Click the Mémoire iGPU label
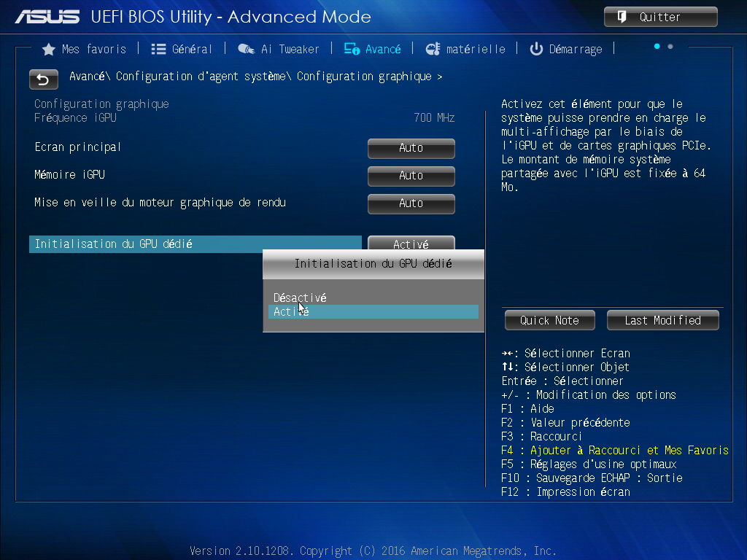 [69, 175]
